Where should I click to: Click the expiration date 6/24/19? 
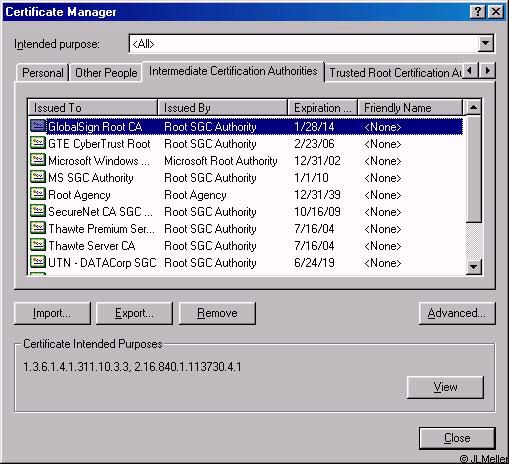(314, 262)
